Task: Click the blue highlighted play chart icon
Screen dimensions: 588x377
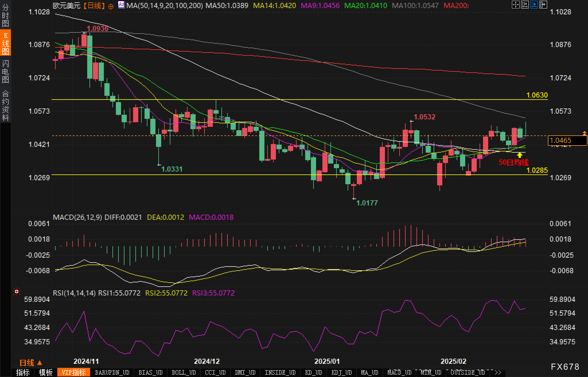Action: 534,5
